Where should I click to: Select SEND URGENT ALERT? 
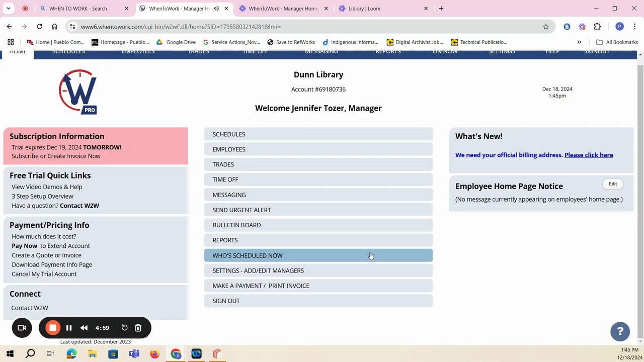coord(318,210)
